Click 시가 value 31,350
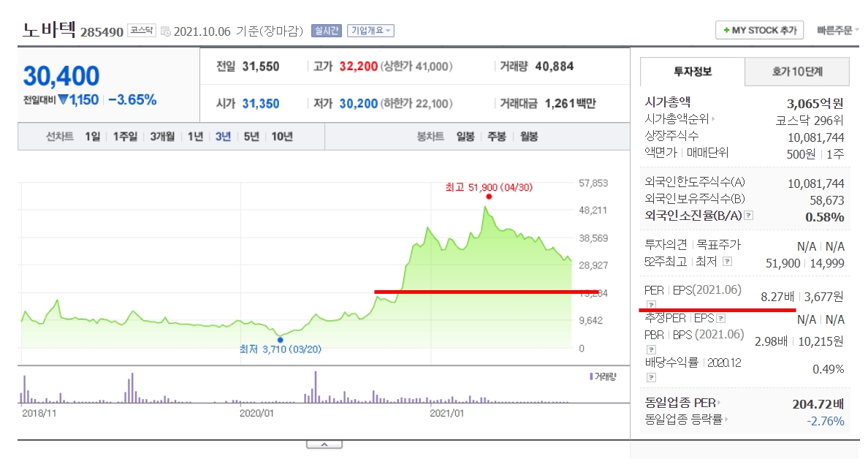Viewport: 868px width, 459px height. click(261, 104)
